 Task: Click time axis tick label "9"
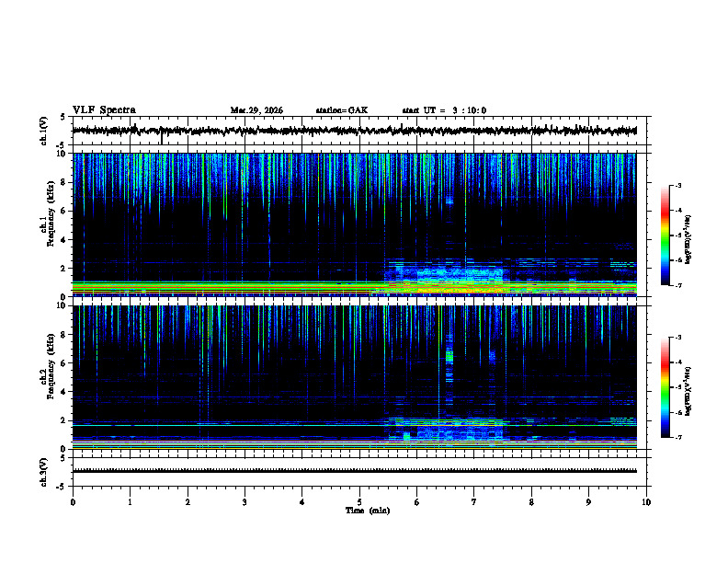point(588,502)
